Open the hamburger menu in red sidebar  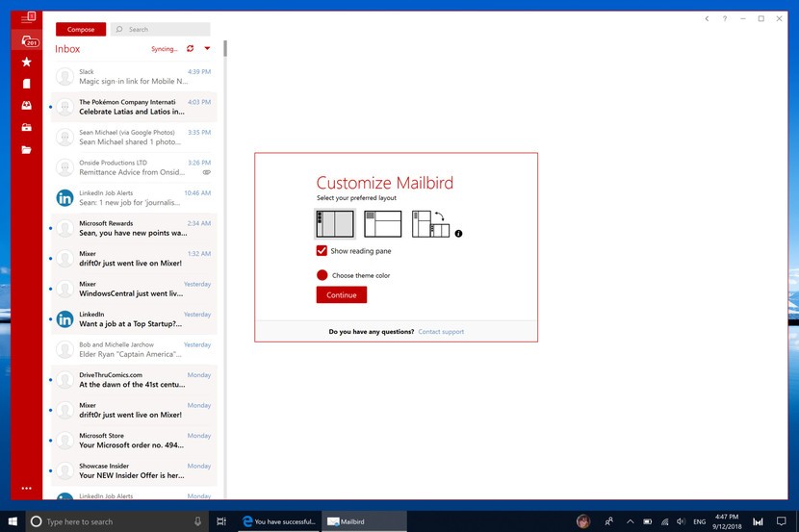coord(28,18)
